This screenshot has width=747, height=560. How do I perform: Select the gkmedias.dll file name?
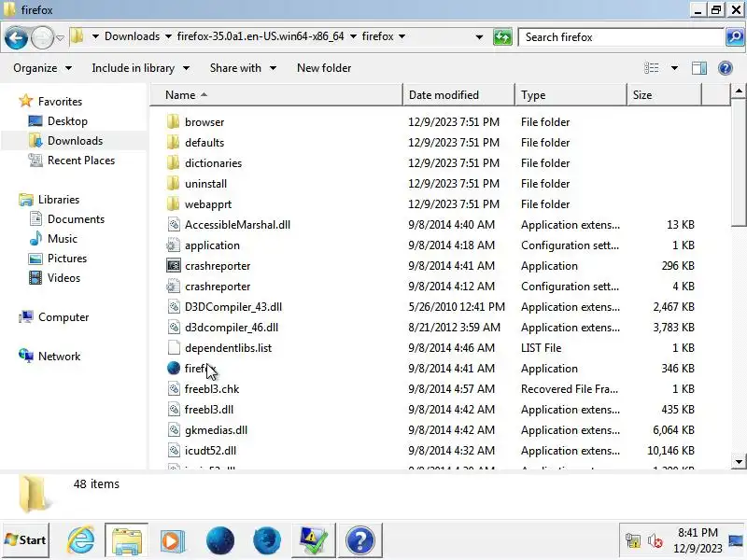click(216, 430)
